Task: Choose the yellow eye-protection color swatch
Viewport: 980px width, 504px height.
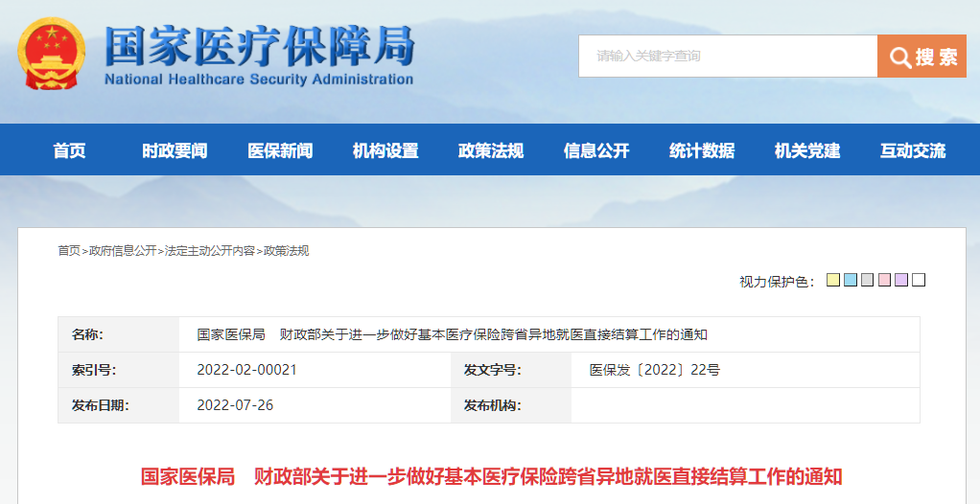Action: (833, 280)
